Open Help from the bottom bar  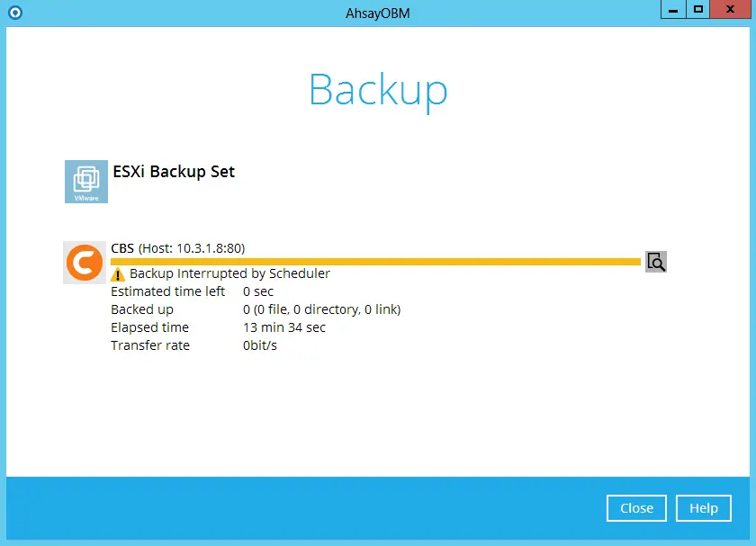[703, 508]
